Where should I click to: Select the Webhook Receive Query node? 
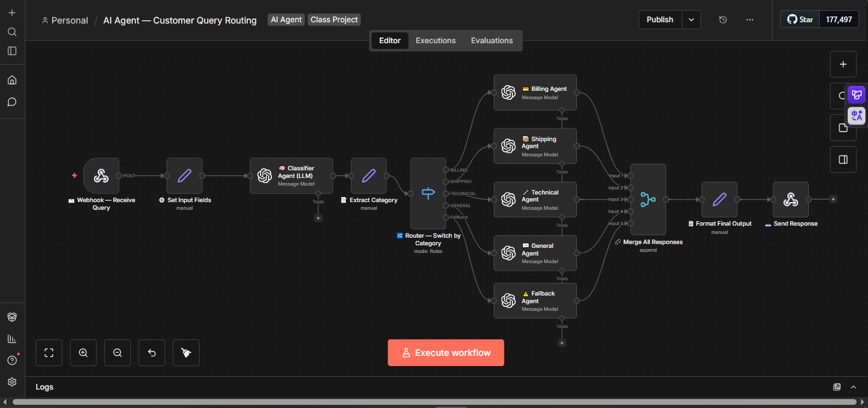(x=101, y=176)
